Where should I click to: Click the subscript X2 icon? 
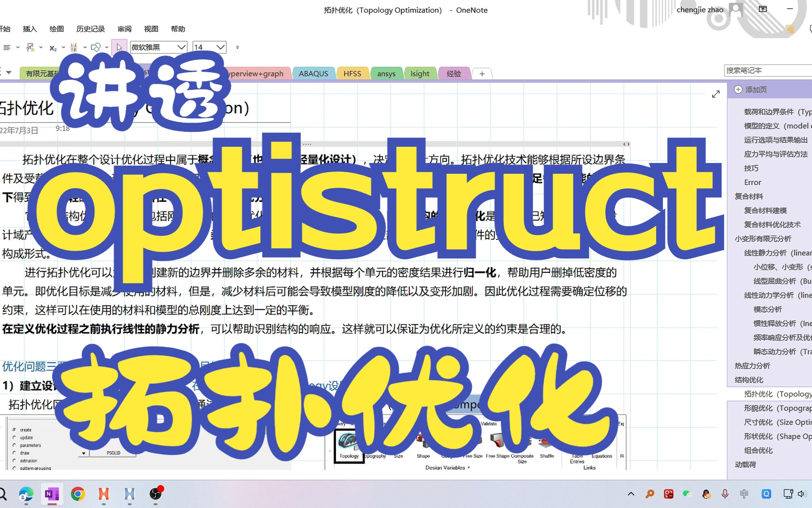pos(53,48)
